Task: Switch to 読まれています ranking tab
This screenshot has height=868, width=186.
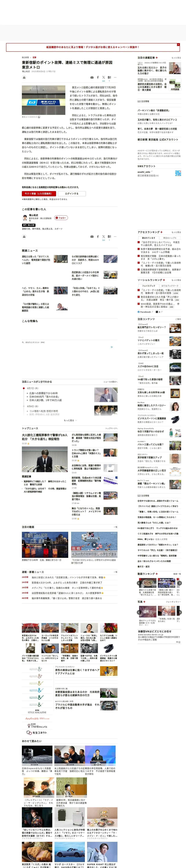Action: [148, 238]
